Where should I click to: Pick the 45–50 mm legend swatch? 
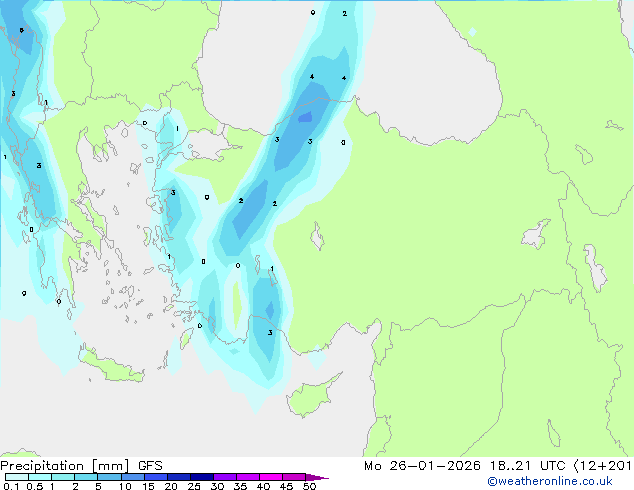click(x=294, y=477)
